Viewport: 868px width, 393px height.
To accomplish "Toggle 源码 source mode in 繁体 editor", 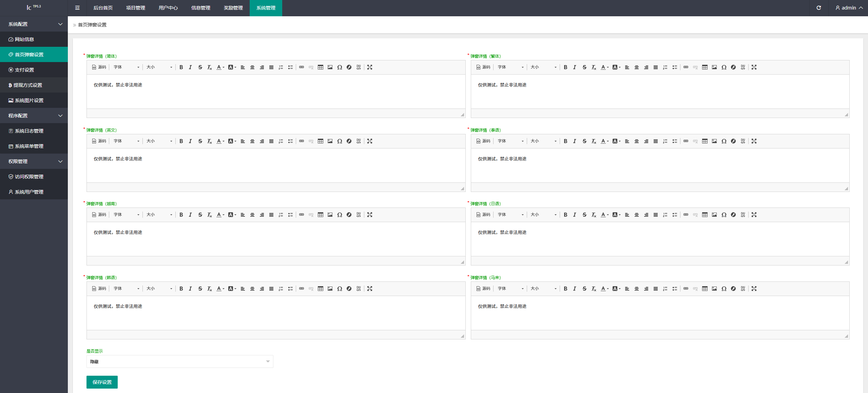I will point(483,67).
